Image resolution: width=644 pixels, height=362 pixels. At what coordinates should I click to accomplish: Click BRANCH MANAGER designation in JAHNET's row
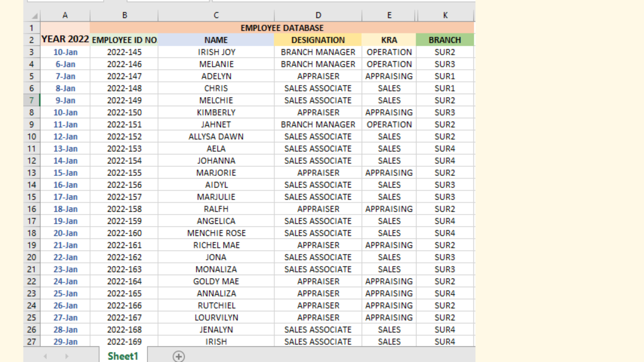[x=318, y=125]
